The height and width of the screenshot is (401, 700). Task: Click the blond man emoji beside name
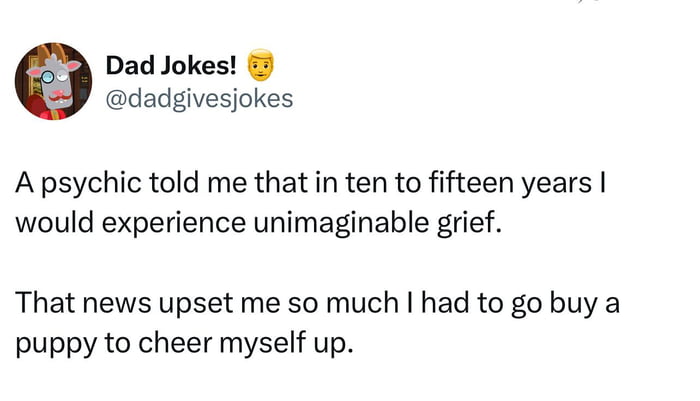click(260, 65)
